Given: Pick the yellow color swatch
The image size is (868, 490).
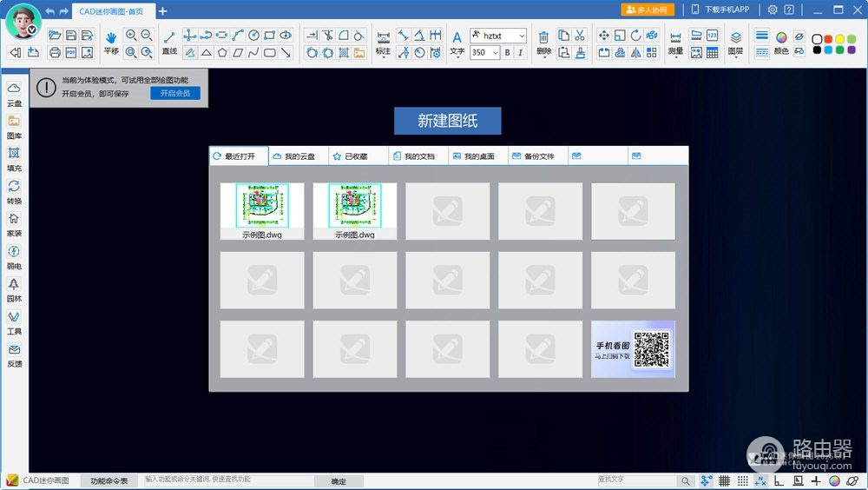Looking at the screenshot, I should 839,39.
